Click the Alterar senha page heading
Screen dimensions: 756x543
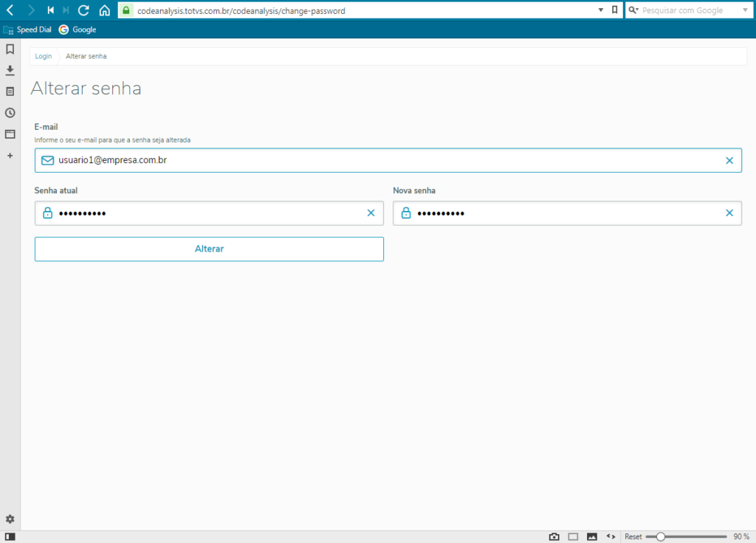coord(86,89)
